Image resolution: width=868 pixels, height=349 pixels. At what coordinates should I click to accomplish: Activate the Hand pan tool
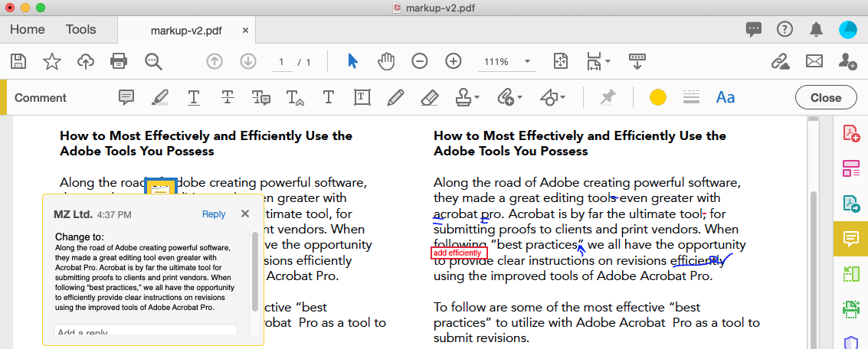coord(386,61)
